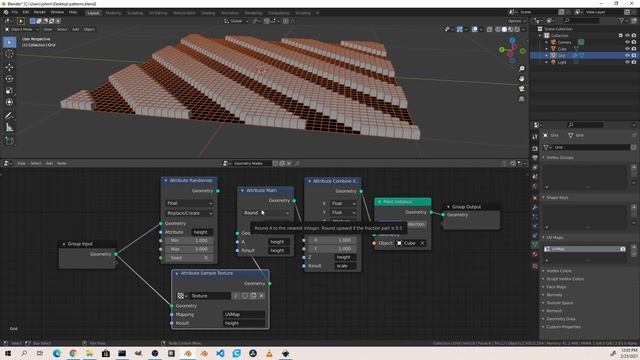Open Replace/Create dropdown in Attribute Randomize
Image resolution: width=640 pixels, height=360 pixels.
pos(189,213)
